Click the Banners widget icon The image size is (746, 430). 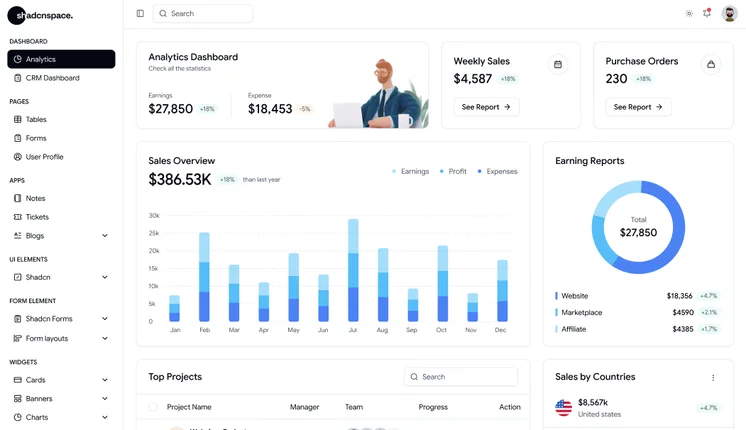click(18, 399)
